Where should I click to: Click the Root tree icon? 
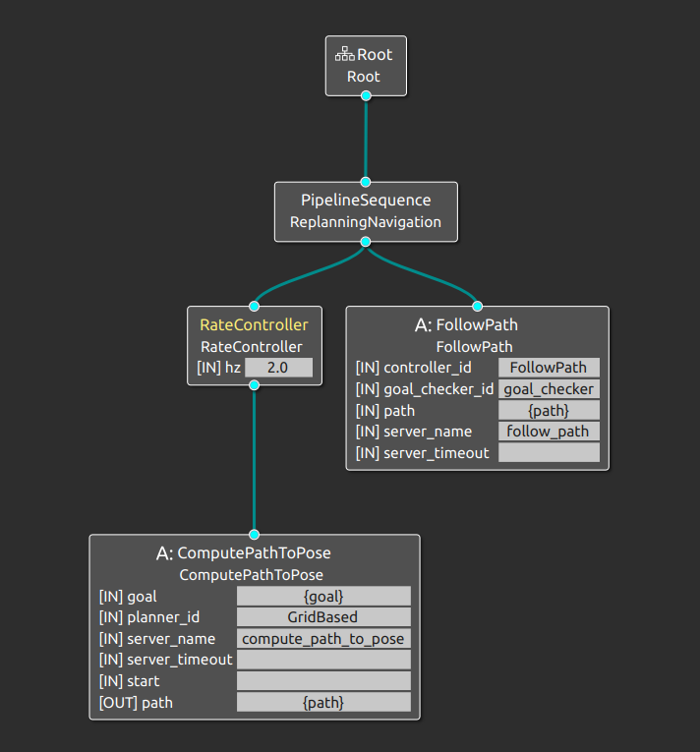(344, 54)
